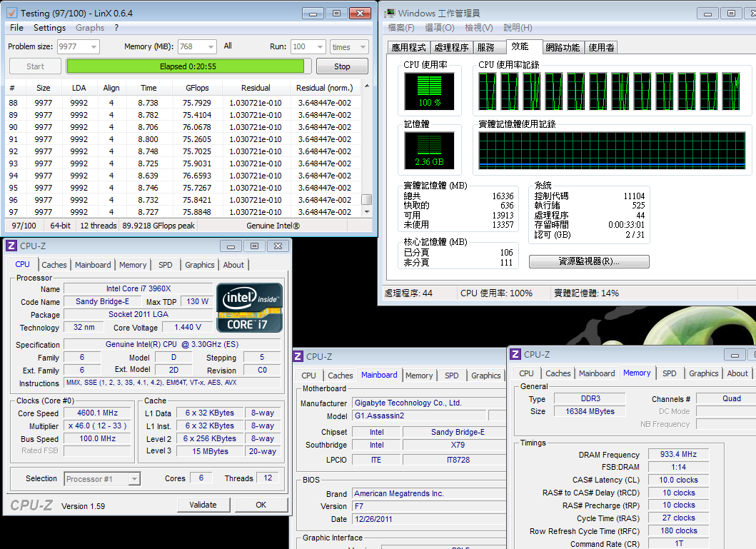Viewport: 756px width, 549px height.
Task: Select row 97 in LinX results table
Action: tap(183, 211)
